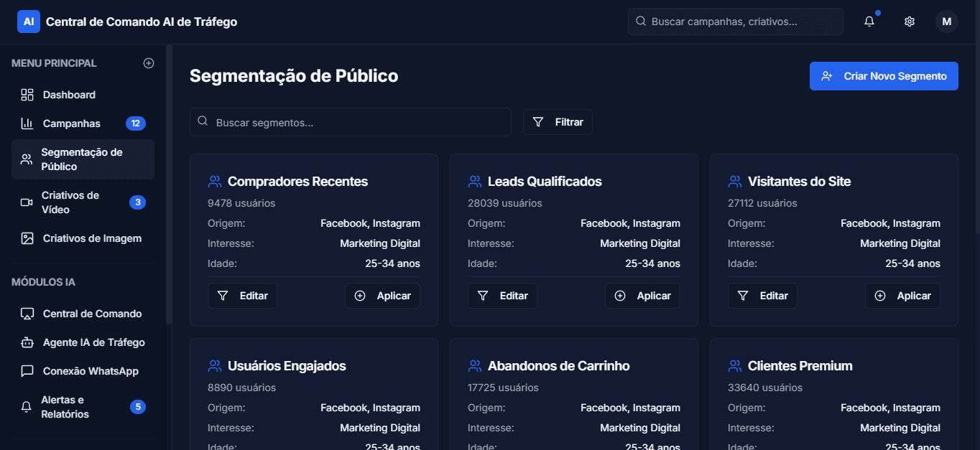Viewport: 980px width, 450px height.
Task: Click the Abandonos de Carrinho card title
Action: click(x=558, y=366)
